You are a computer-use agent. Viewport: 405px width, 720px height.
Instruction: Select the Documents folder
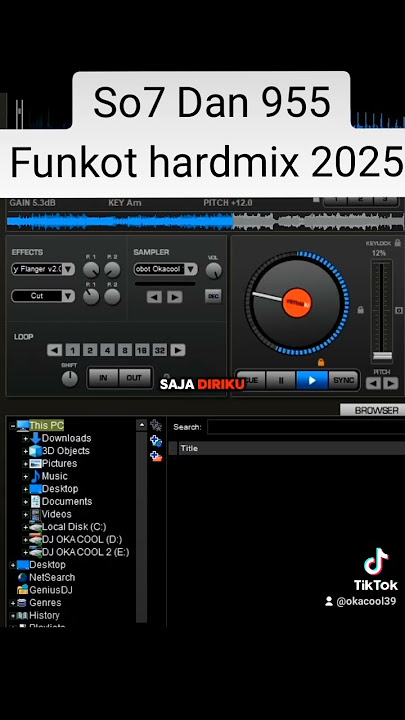[67, 501]
